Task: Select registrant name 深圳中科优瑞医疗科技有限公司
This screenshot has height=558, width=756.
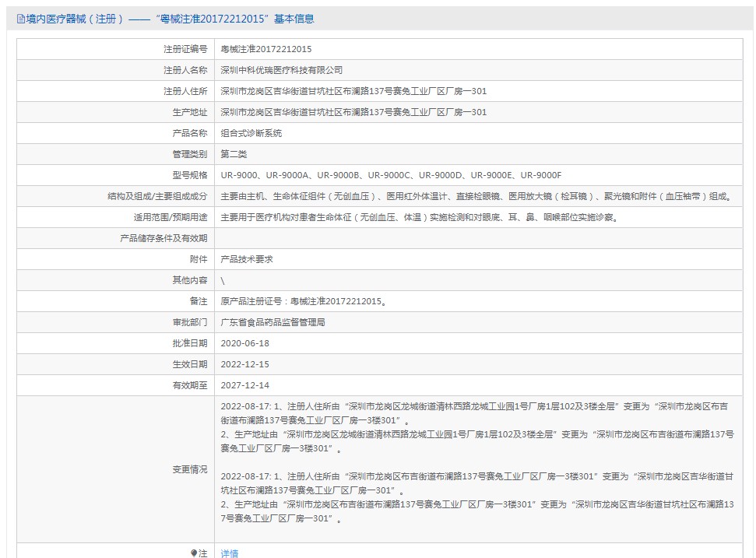Action: (x=282, y=70)
